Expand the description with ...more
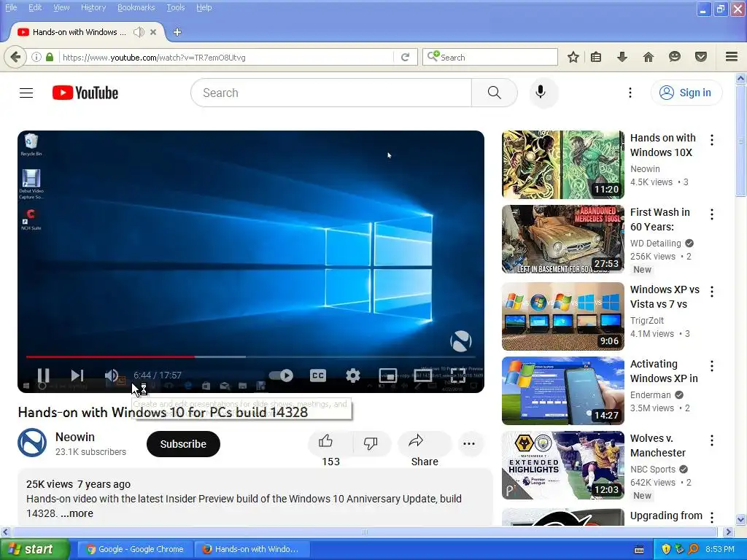This screenshot has width=747, height=560. (77, 513)
